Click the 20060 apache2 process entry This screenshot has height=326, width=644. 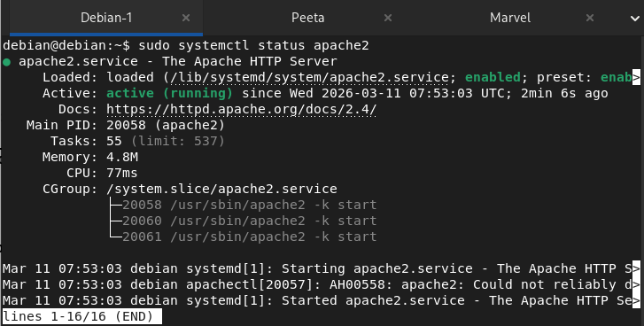coord(249,221)
